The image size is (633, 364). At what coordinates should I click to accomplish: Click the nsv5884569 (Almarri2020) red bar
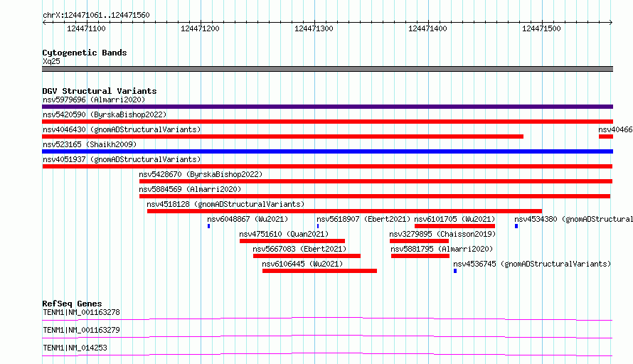pyautogui.click(x=375, y=196)
